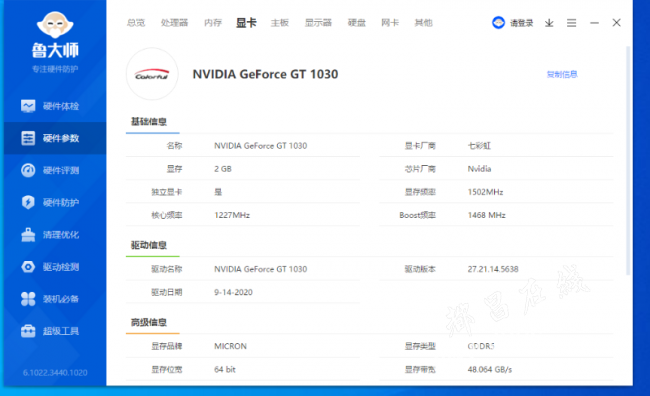Image resolution: width=650 pixels, height=396 pixels.
Task: Click the 高级信息 section heading
Action: 149,322
